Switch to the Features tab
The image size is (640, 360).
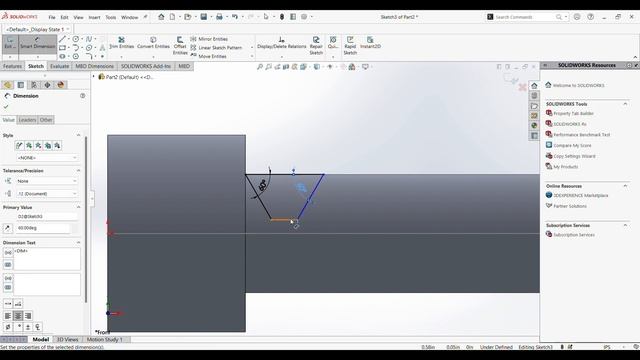click(x=12, y=66)
